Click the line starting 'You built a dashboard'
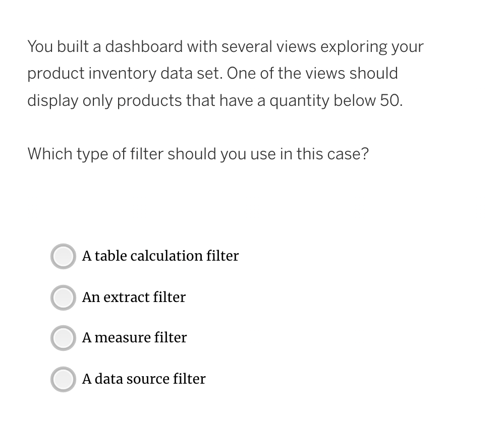This screenshot has width=504, height=422. (226, 46)
